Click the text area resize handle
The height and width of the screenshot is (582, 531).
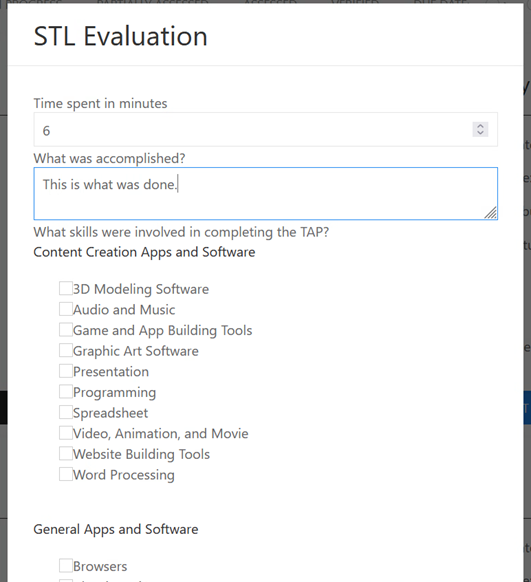coord(491,213)
